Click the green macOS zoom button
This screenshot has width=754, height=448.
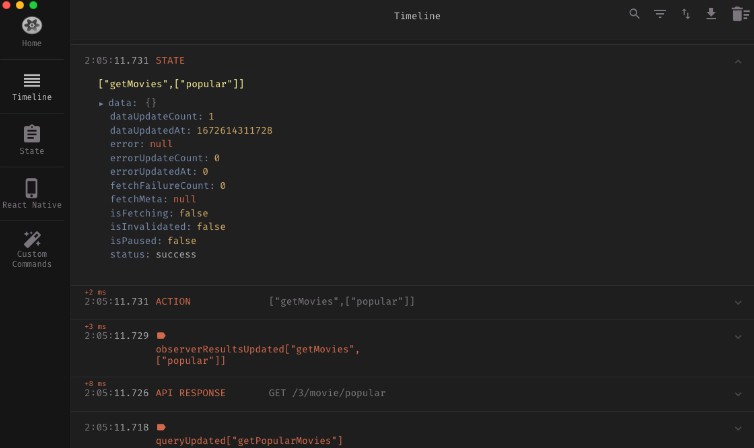click(33, 5)
